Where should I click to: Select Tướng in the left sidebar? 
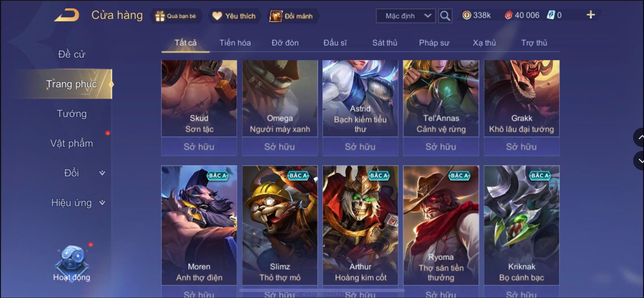[x=71, y=114]
